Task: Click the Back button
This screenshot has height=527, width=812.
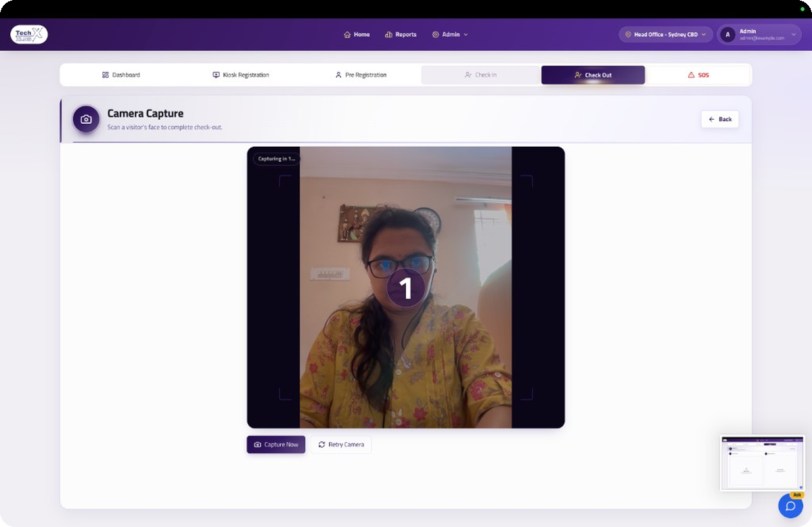Action: 720,119
